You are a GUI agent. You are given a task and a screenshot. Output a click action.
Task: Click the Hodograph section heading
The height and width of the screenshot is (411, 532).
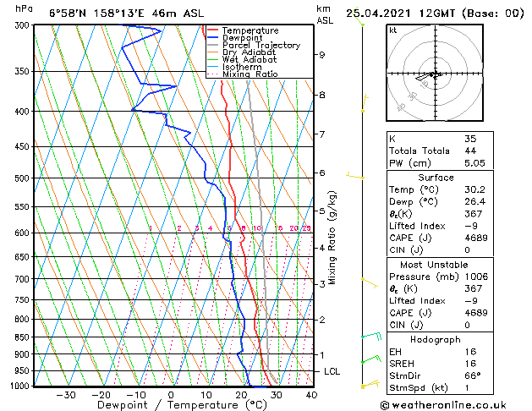[436, 340]
